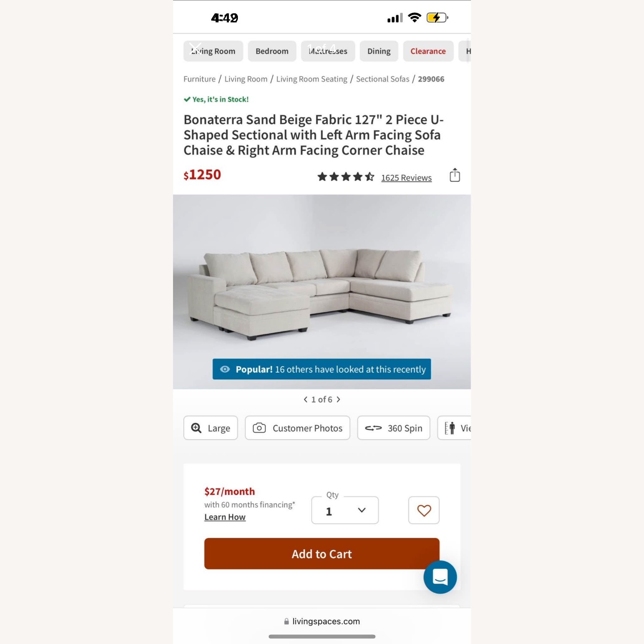This screenshot has height=644, width=644.
Task: Tap the livingspaces.com address bar
Action: point(322,621)
